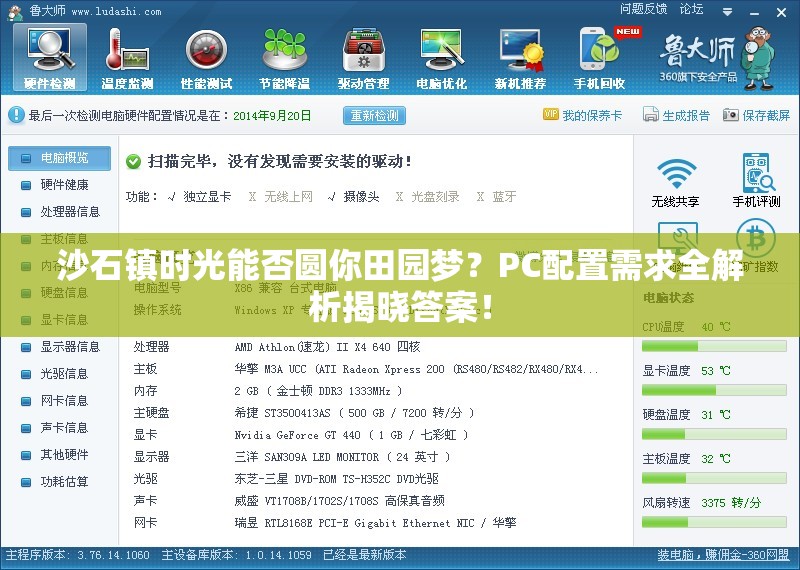This screenshot has width=800, height=570.
Task: Click the 鲁大师 logo in title bar
Action: pyautogui.click(x=15, y=11)
